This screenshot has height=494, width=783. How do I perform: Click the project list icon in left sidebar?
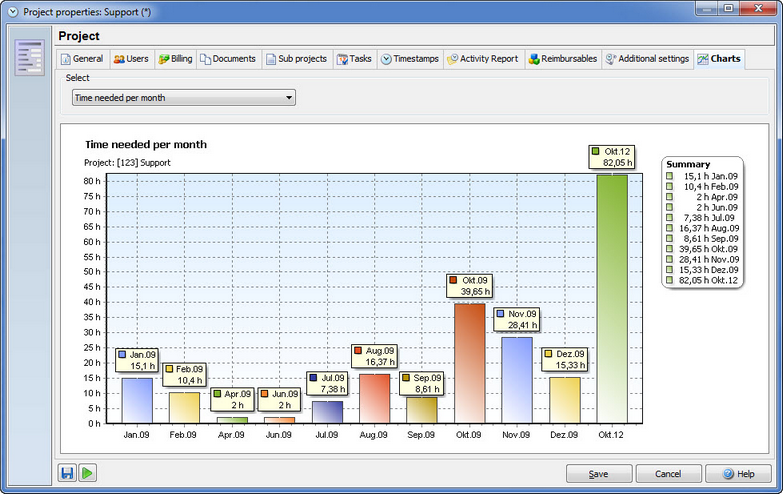coord(29,58)
